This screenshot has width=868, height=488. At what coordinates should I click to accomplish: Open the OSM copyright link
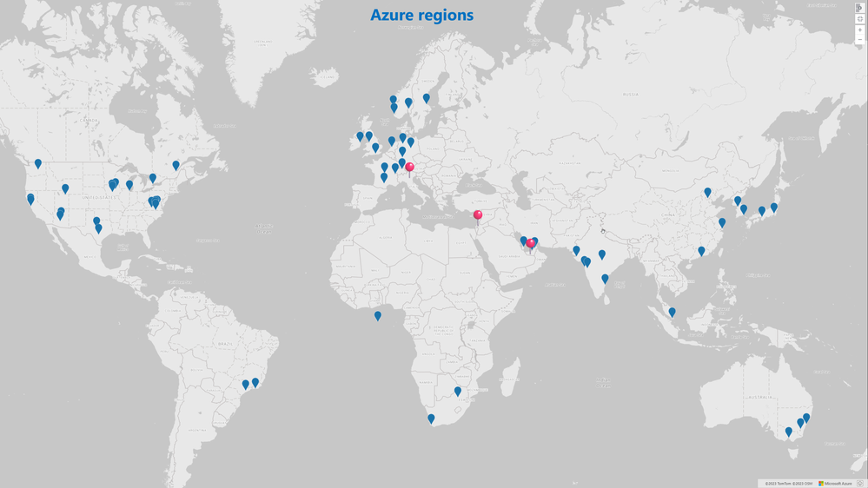pos(803,484)
